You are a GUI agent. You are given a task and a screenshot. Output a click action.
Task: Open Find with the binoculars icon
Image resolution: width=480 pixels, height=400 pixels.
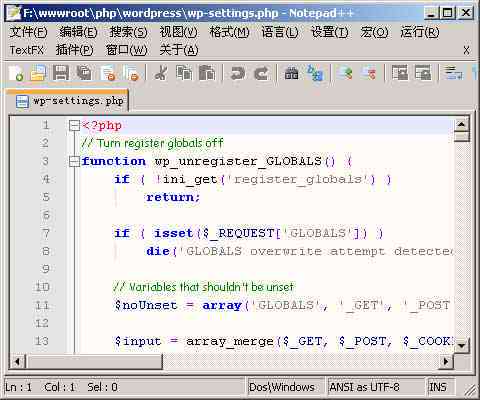(x=291, y=73)
